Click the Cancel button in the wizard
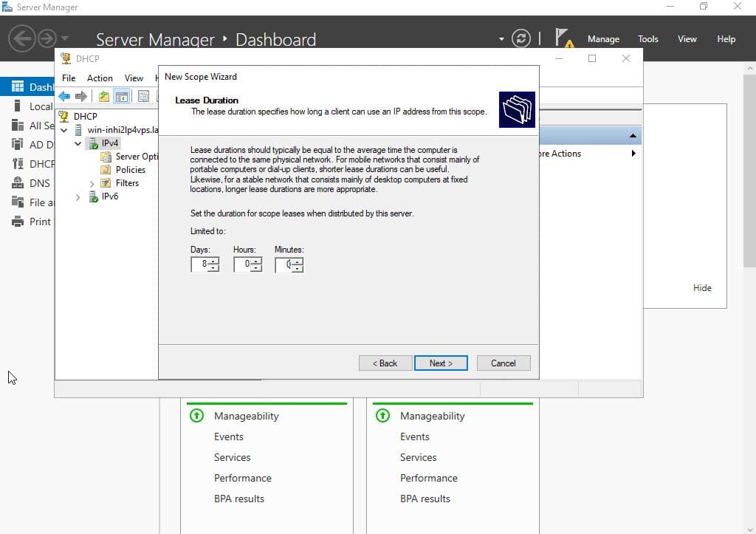756x534 pixels. pyautogui.click(x=503, y=363)
